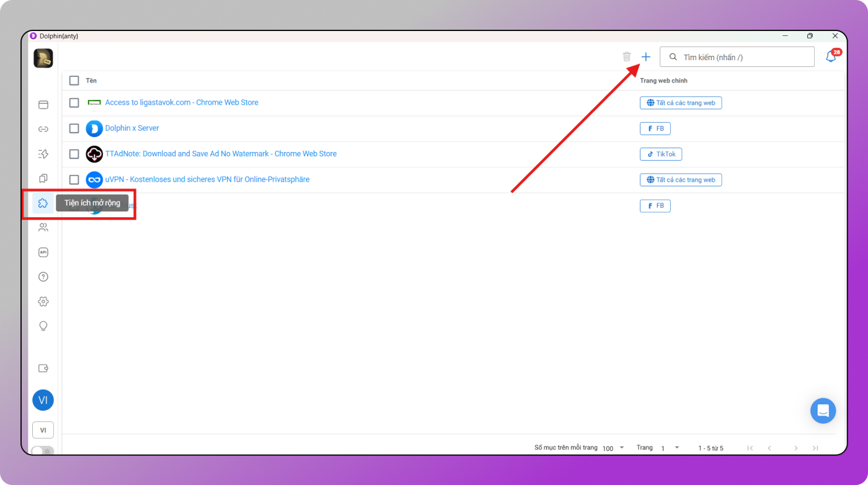Open the API icon in sidebar
Image resolution: width=868 pixels, height=485 pixels.
[43, 252]
